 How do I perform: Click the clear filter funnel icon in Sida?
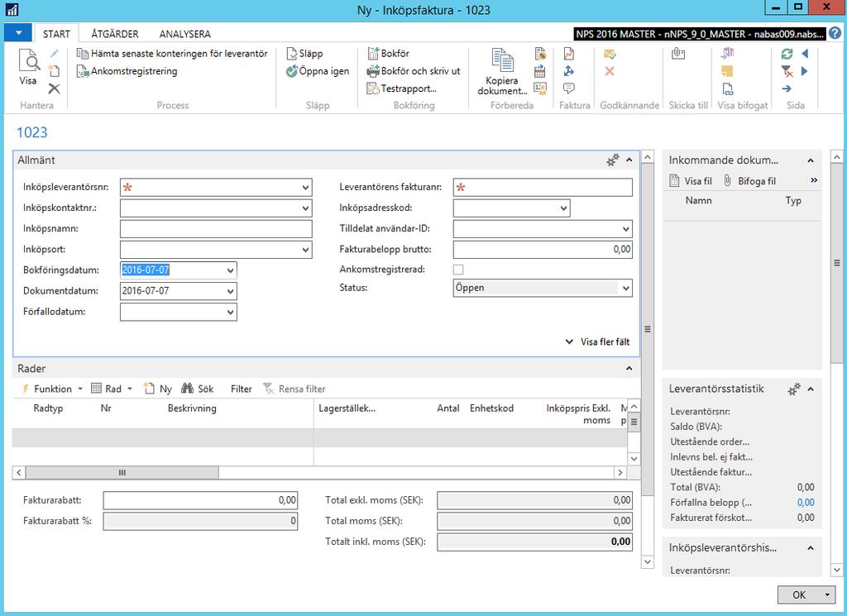point(787,71)
